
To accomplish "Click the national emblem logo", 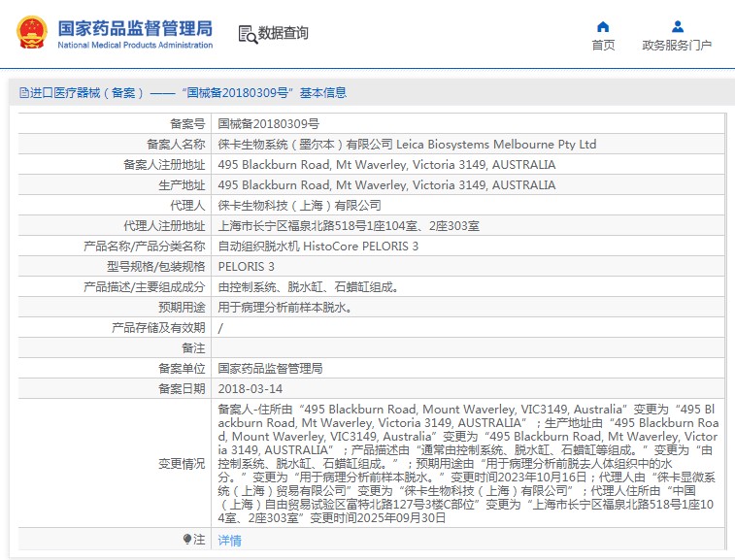I will point(32,32).
